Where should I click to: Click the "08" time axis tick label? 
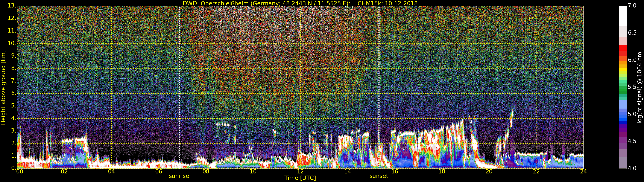[206, 172]
